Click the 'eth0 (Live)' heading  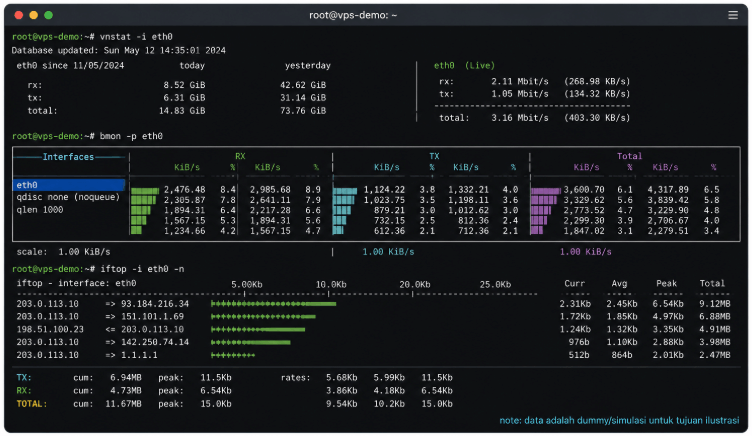click(464, 66)
